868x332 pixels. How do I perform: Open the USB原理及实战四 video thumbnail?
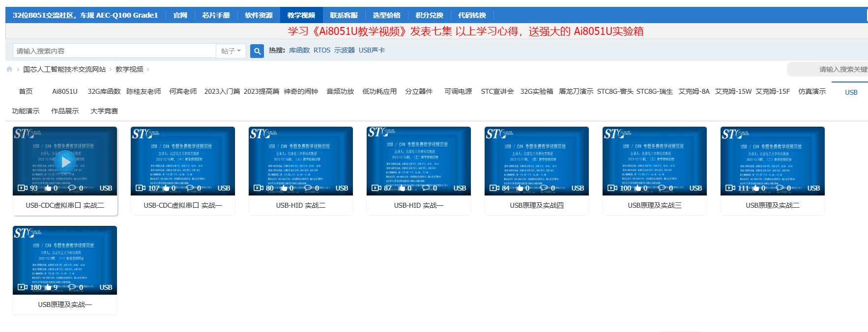pos(537,161)
